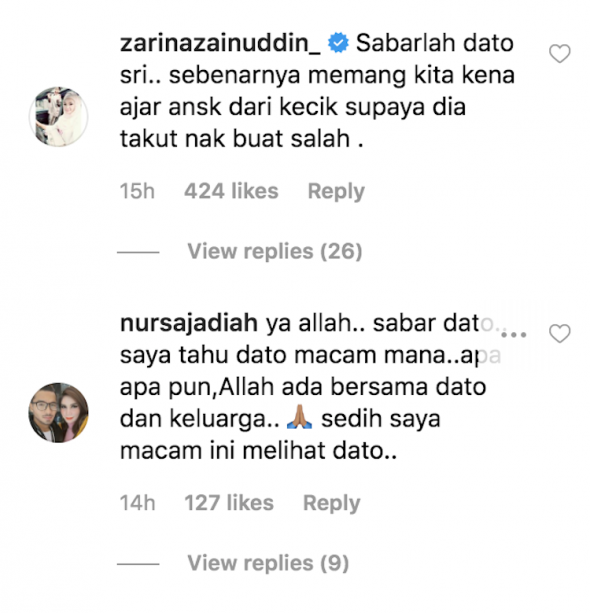Viewport: 590px width, 613px height.
Task: Click the line beside View replies (26)
Action: (138, 252)
